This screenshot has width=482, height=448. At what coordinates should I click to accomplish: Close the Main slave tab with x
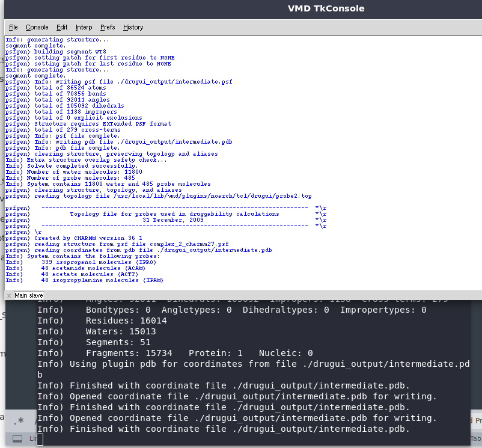[x=9, y=296]
